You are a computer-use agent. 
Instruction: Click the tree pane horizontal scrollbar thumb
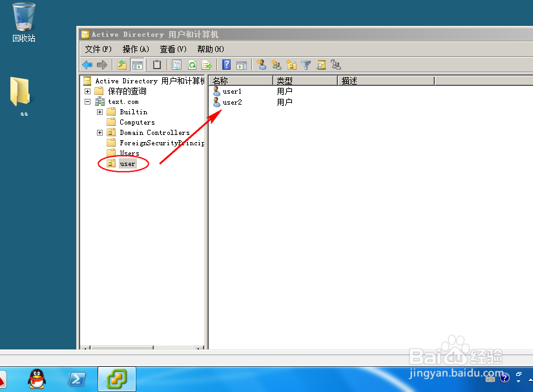(122, 347)
